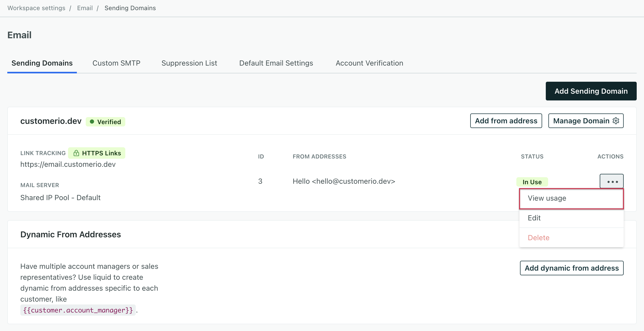Go to the Default Email Settings tab
Viewport: 644px width, 331px height.
coord(276,63)
